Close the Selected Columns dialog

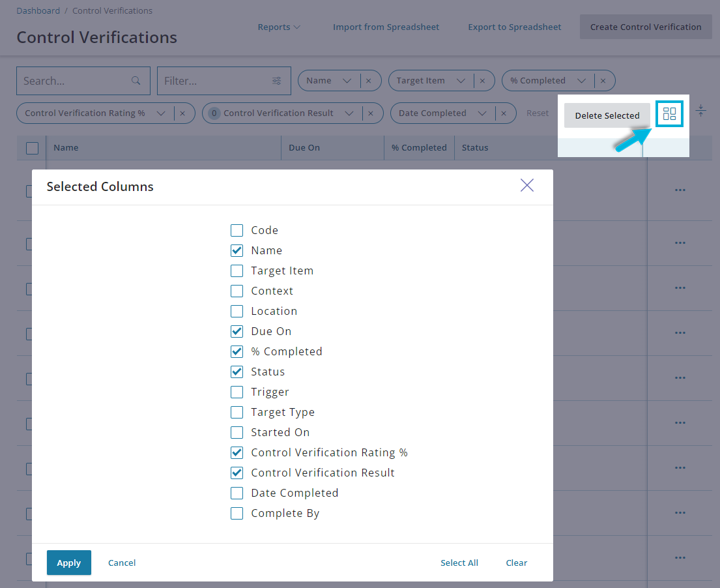(x=526, y=185)
